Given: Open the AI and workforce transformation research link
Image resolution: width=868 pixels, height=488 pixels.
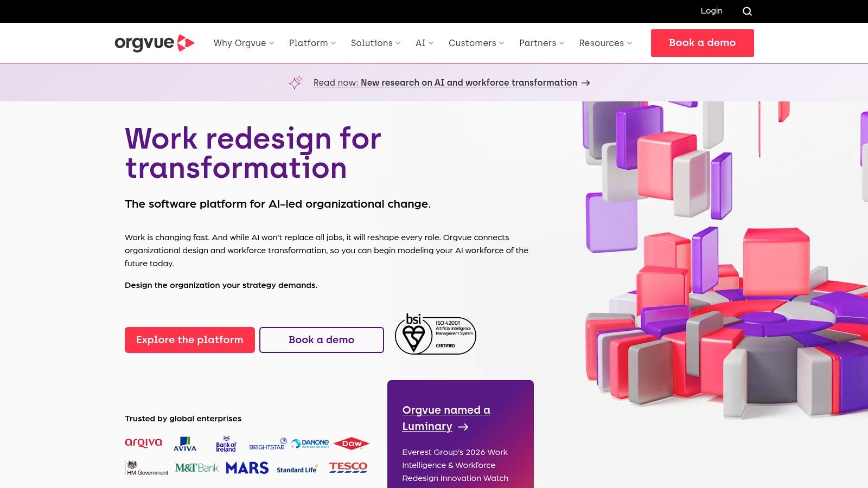Looking at the screenshot, I should (x=445, y=82).
